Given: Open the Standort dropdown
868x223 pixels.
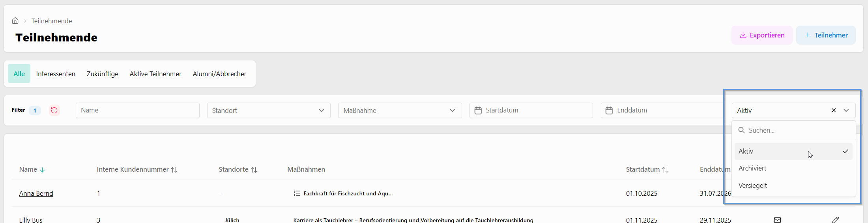Looking at the screenshot, I should click(269, 111).
